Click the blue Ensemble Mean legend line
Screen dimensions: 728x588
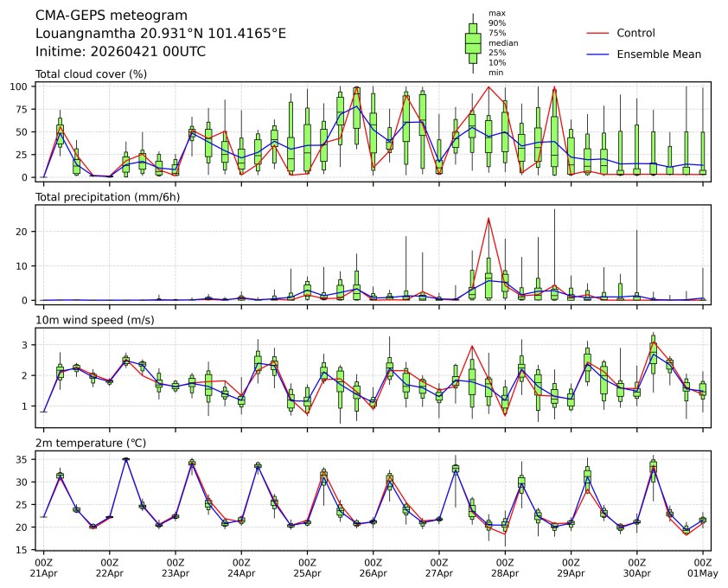[599, 54]
